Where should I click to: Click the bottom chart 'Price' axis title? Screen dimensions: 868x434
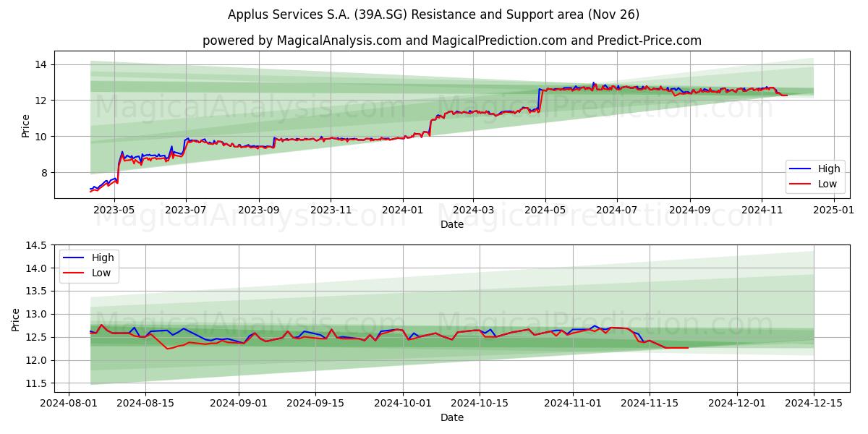(x=16, y=318)
